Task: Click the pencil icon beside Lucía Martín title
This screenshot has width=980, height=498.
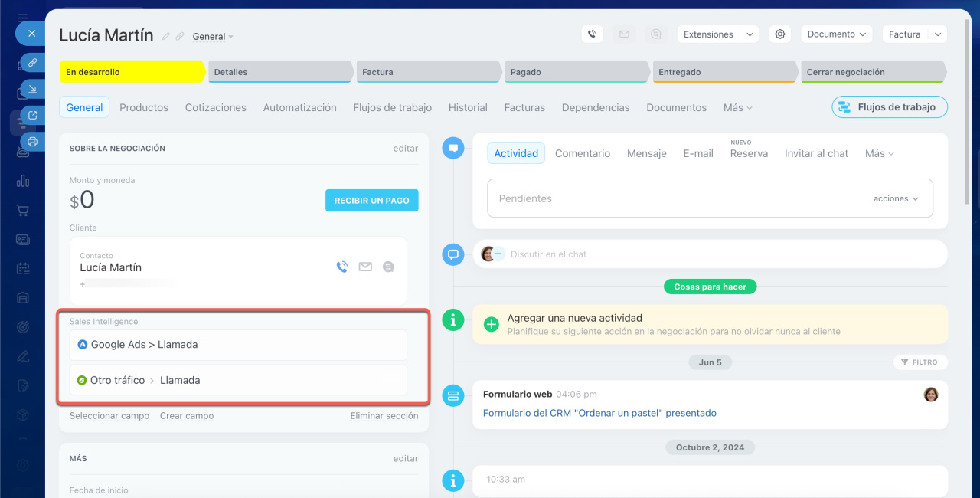Action: point(166,37)
